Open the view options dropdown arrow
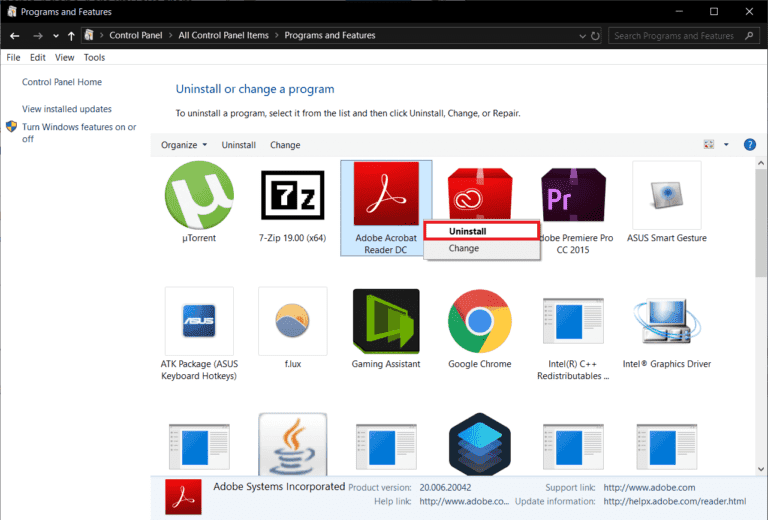The height and width of the screenshot is (520, 768). tap(726, 145)
